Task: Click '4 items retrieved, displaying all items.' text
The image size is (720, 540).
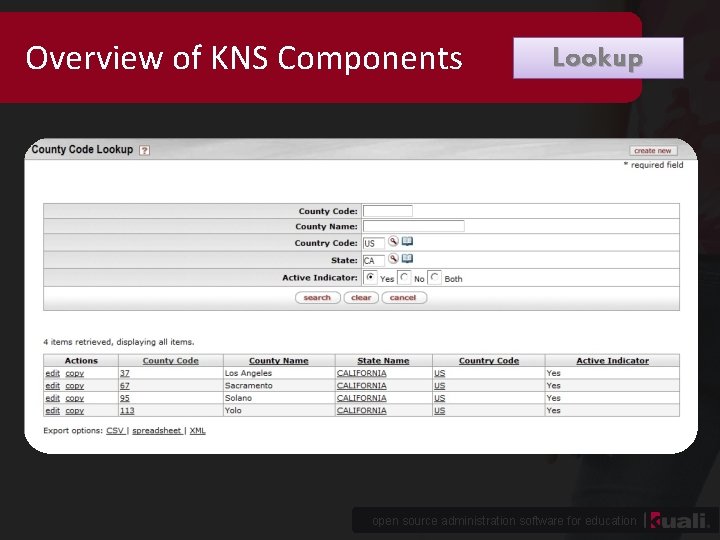Action: [x=118, y=342]
